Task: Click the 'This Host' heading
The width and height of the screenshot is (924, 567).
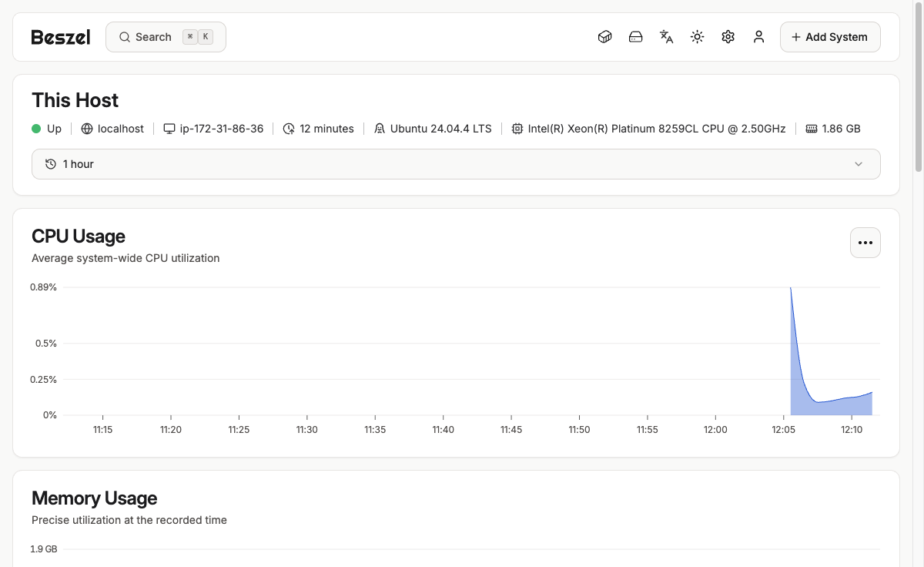Action: [x=75, y=100]
